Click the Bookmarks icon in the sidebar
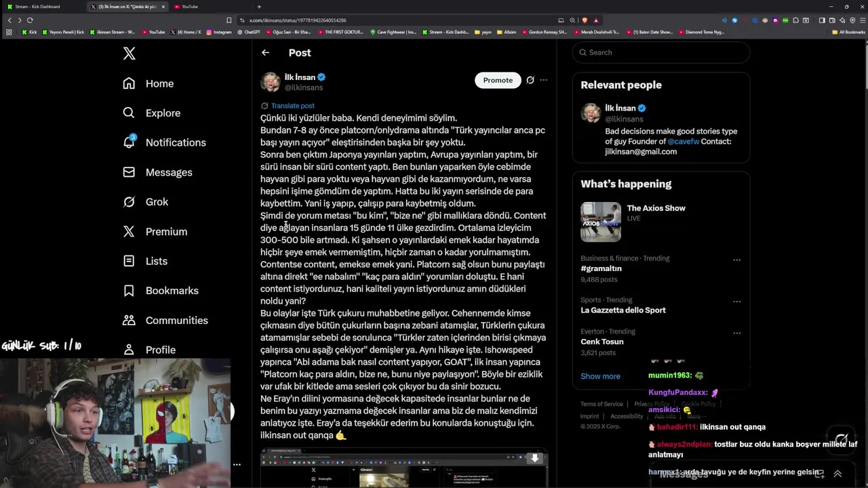Viewport: 868px width, 488px height. tap(129, 291)
